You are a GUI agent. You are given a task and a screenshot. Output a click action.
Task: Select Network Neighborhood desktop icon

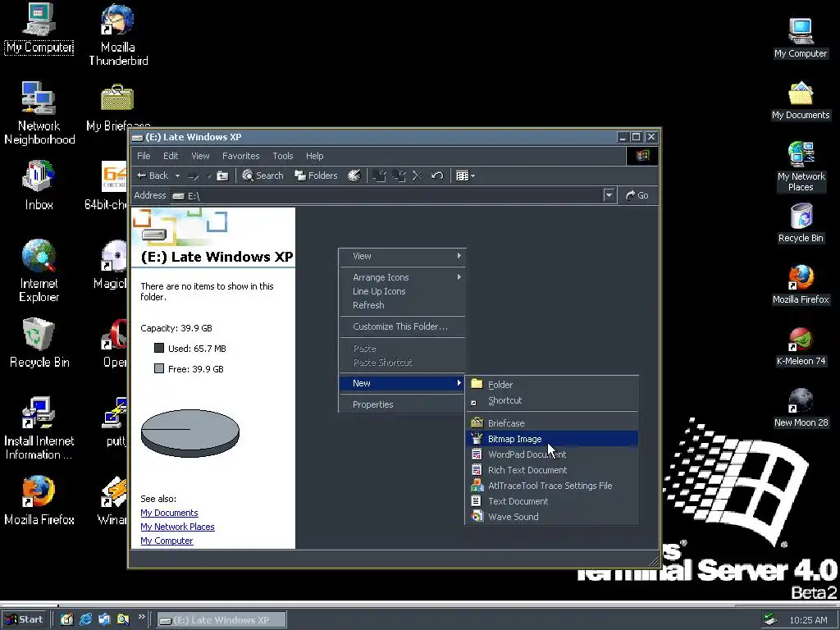coord(39,113)
